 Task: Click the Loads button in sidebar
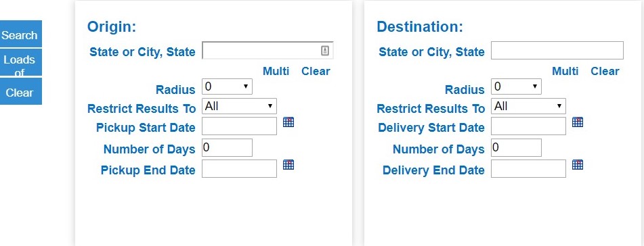pos(20,62)
